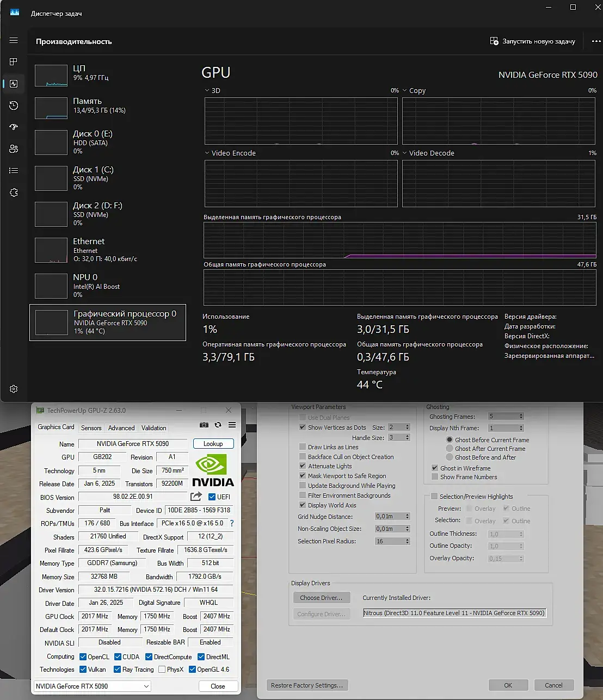Screen dimensions: 603x700
Task: Open GPU-Z hamburger menu icon
Action: click(x=232, y=425)
